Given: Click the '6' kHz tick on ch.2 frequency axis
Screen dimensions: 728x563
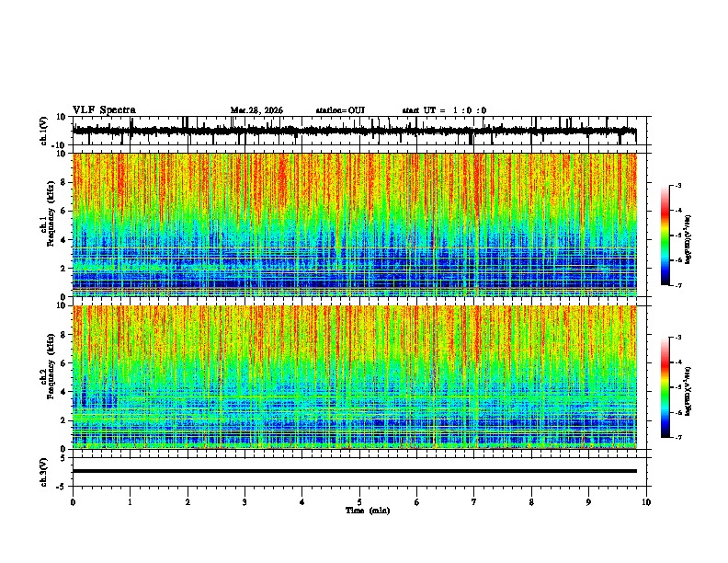Looking at the screenshot, I should point(64,363).
